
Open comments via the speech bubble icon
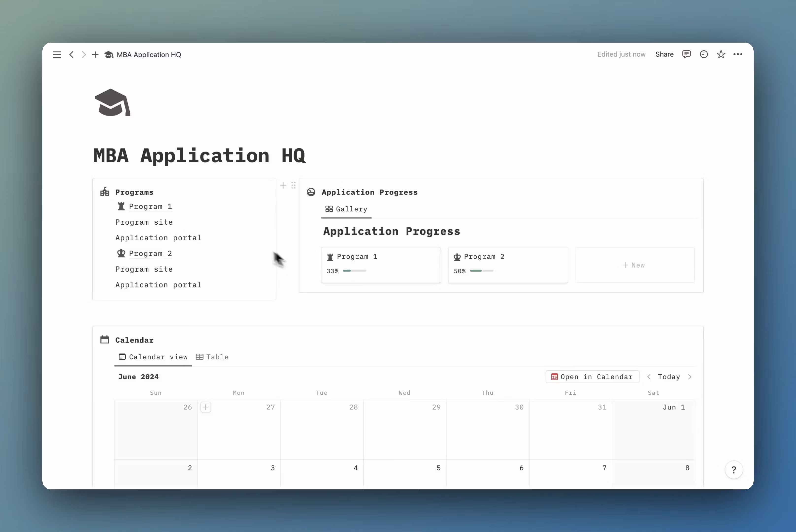pyautogui.click(x=686, y=54)
